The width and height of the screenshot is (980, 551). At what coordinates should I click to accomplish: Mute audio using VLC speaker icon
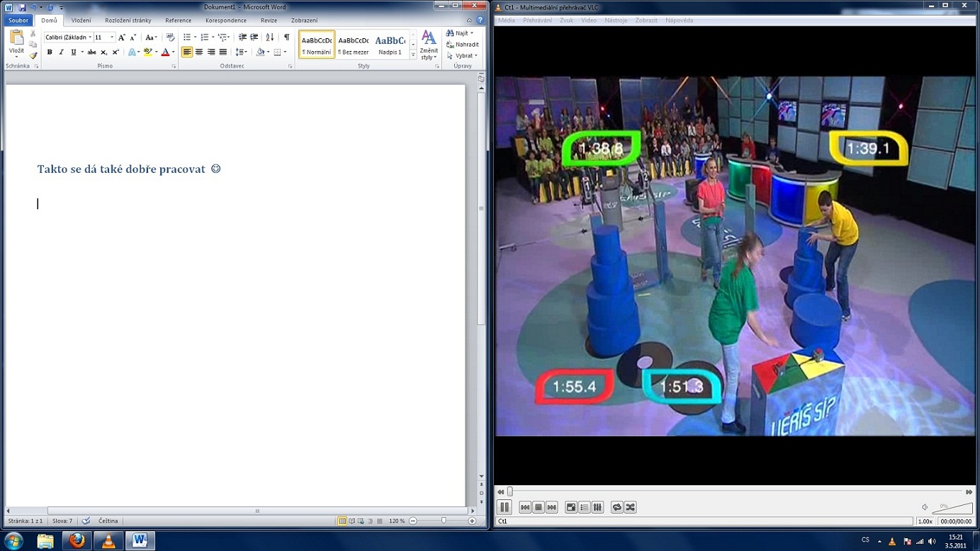(x=925, y=507)
